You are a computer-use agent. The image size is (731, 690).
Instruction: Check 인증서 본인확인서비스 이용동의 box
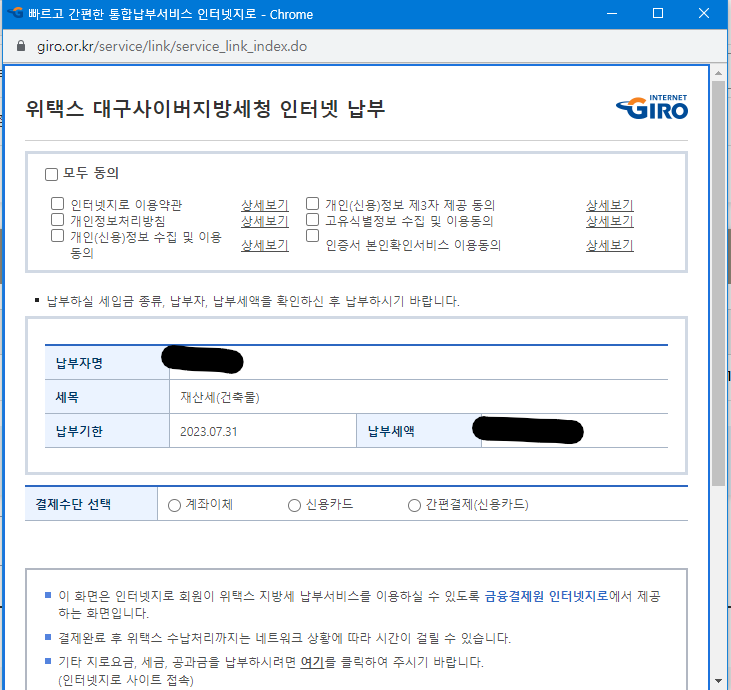click(312, 235)
